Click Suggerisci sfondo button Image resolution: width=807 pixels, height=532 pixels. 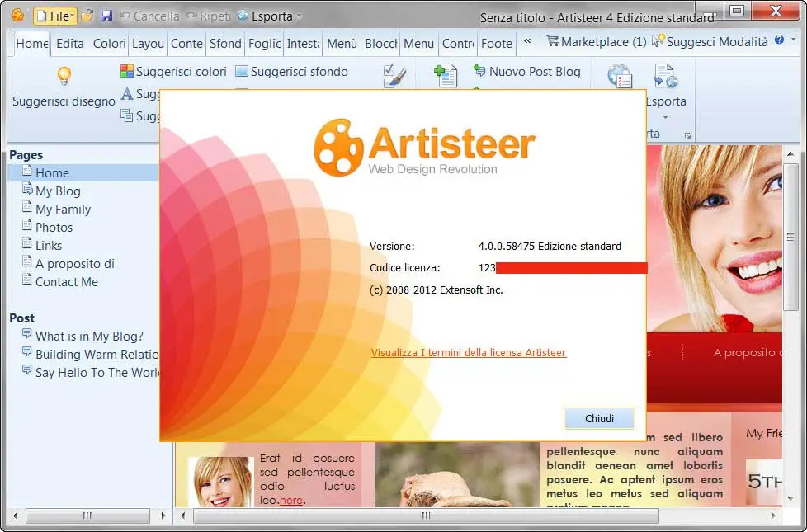[292, 72]
